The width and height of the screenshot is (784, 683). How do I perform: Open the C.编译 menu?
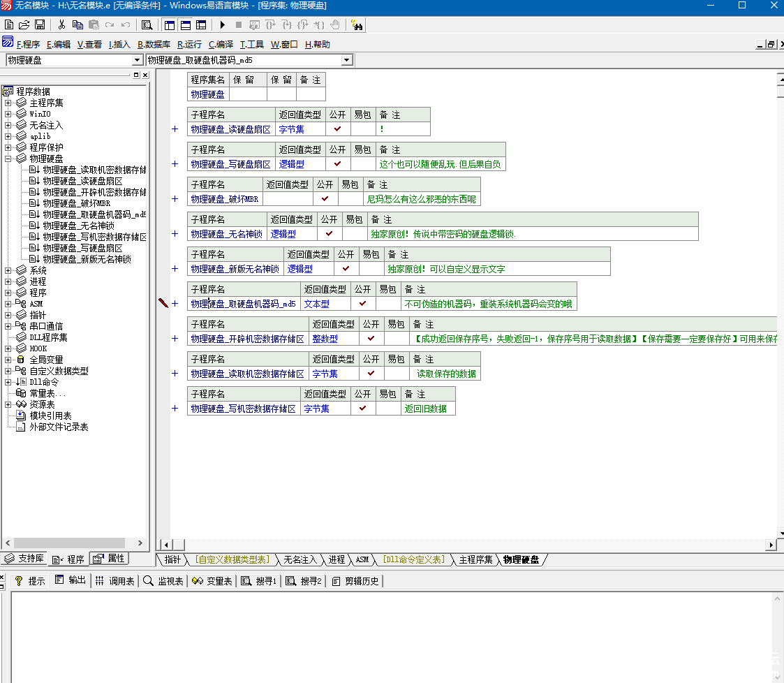[221, 45]
